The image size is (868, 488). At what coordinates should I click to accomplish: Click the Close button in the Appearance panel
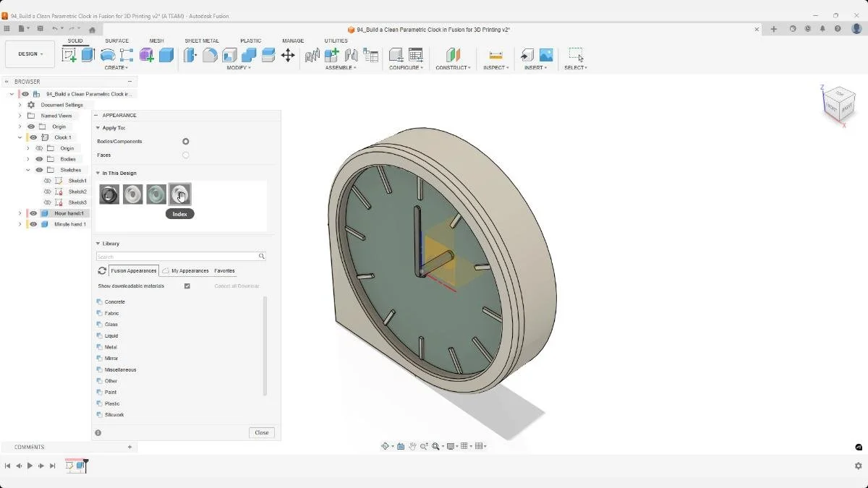(261, 432)
